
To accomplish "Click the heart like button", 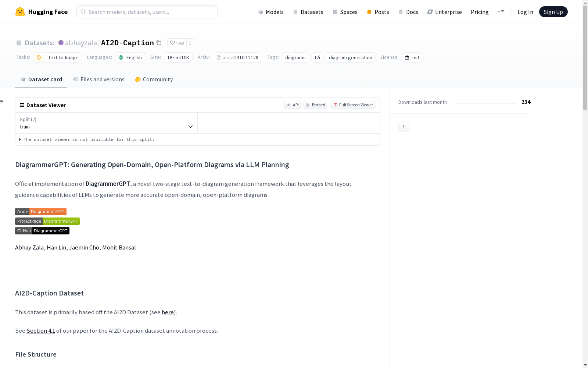I will click(x=177, y=43).
